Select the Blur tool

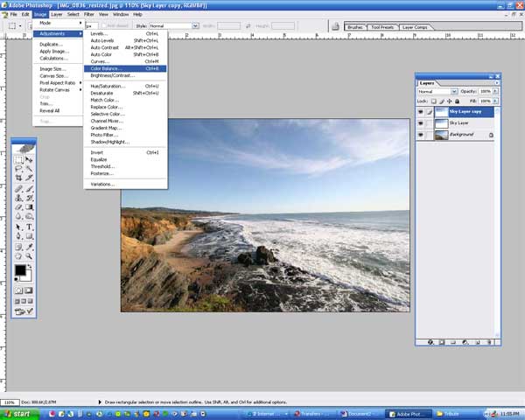18,216
